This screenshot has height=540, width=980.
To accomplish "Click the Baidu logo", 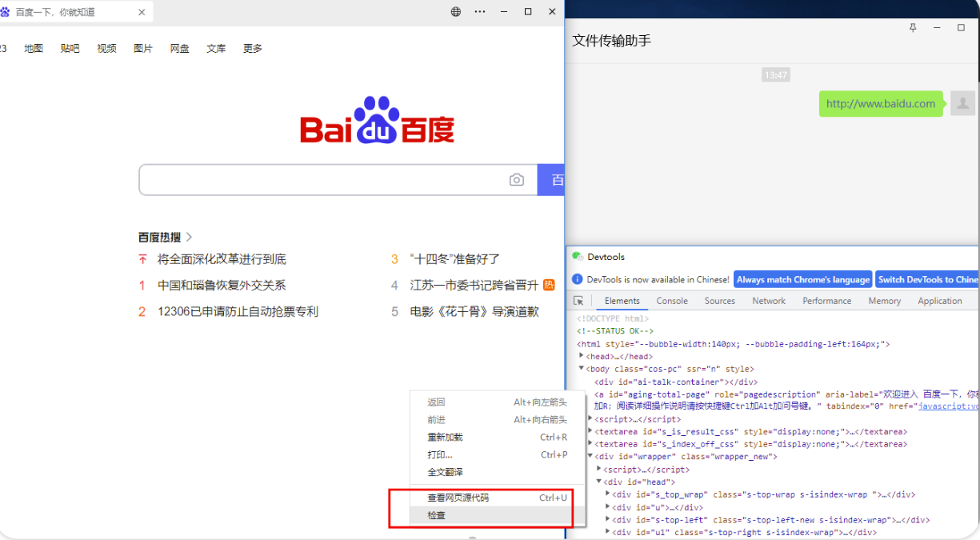I will [x=378, y=121].
